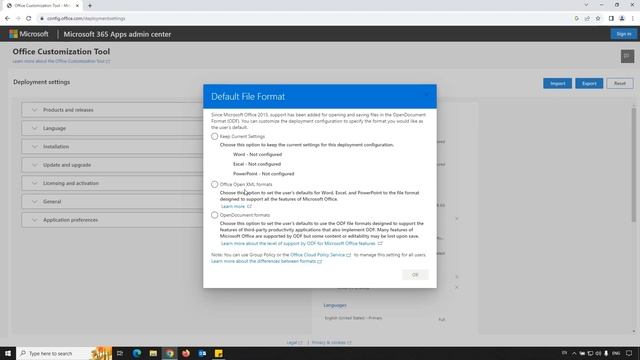
Task: Click the Google icon in address bar
Action: [x=576, y=18]
